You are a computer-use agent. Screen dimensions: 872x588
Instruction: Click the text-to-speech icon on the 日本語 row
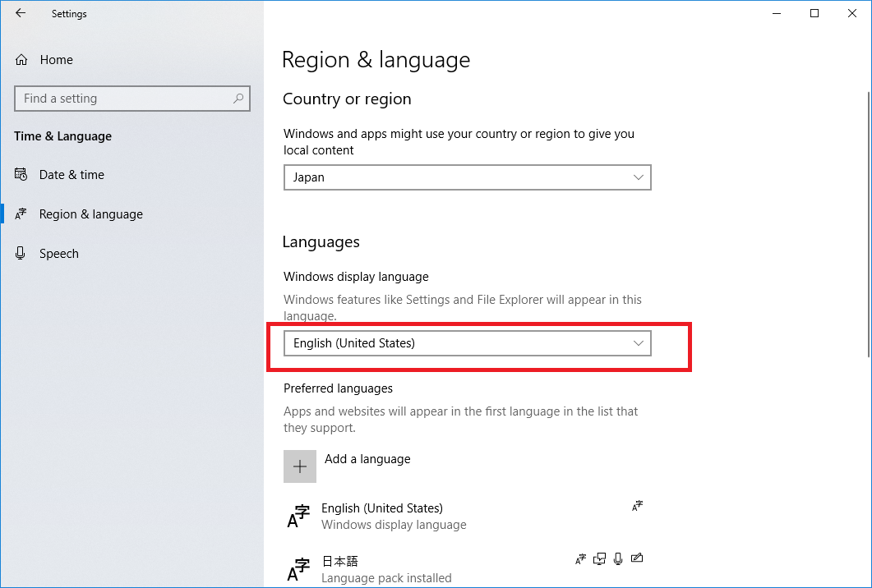(x=599, y=559)
